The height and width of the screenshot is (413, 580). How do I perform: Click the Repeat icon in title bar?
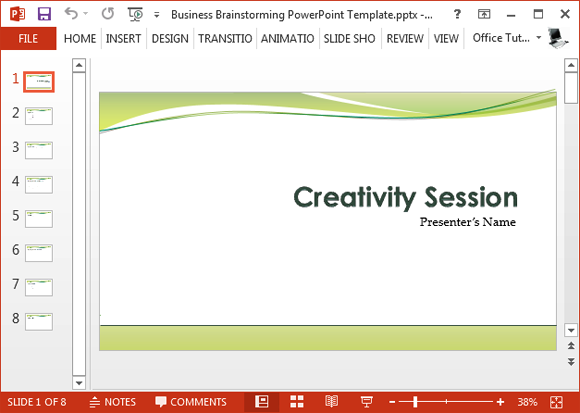click(108, 14)
